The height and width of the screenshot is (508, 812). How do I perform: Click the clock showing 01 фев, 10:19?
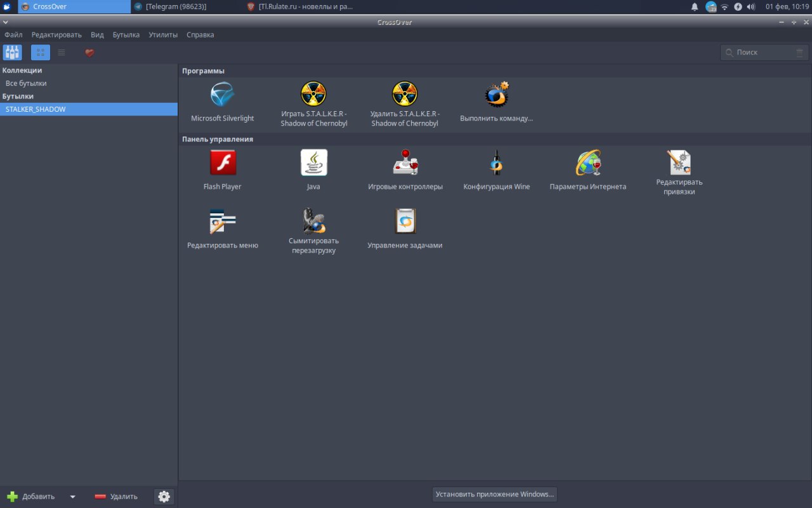click(x=787, y=6)
